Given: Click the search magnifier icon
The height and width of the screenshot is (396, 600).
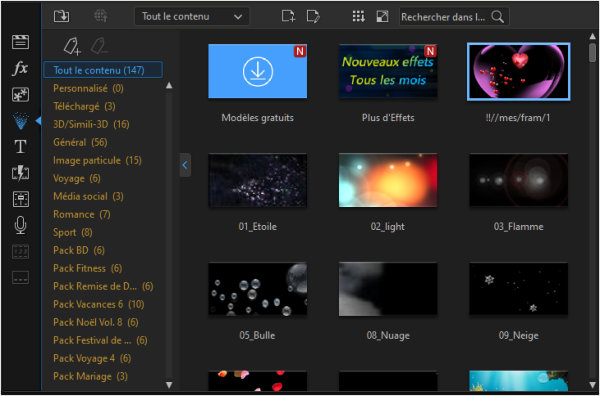Looking at the screenshot, I should coord(497,17).
